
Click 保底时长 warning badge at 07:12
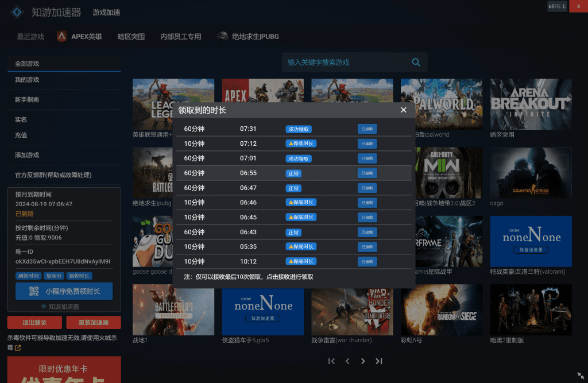tap(301, 144)
